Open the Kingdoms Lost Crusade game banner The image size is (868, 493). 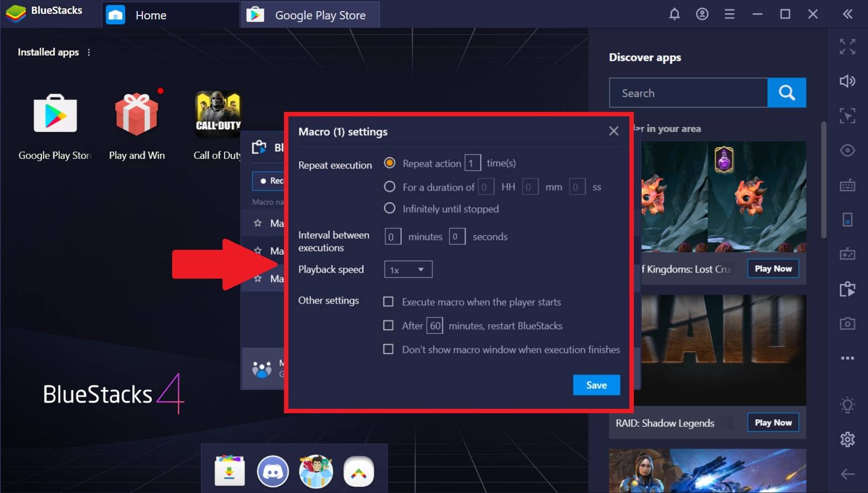point(724,197)
